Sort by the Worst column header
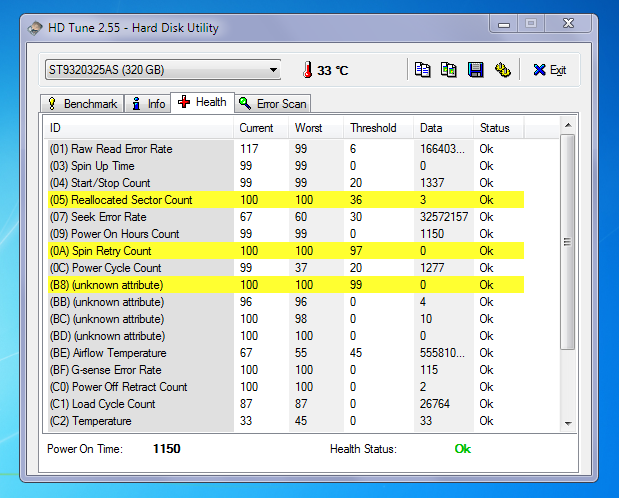The height and width of the screenshot is (498, 619). [316, 128]
